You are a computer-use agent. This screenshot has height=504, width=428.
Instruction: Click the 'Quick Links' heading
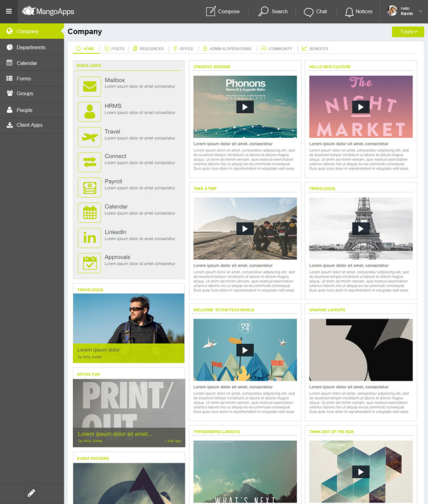click(89, 66)
